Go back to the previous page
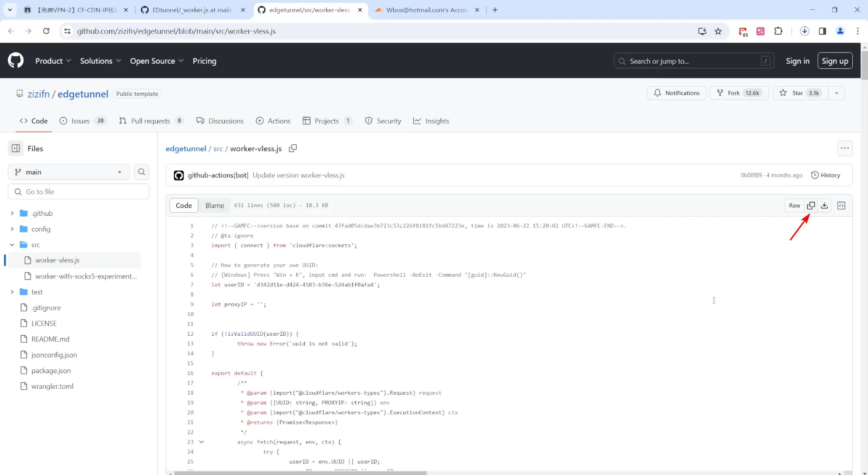The height and width of the screenshot is (475, 868). point(11,31)
